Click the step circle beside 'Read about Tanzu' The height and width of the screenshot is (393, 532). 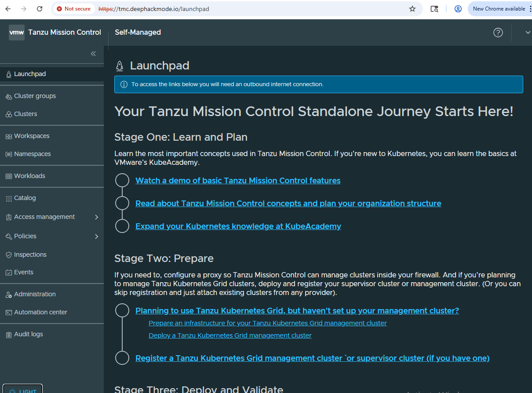tap(122, 203)
